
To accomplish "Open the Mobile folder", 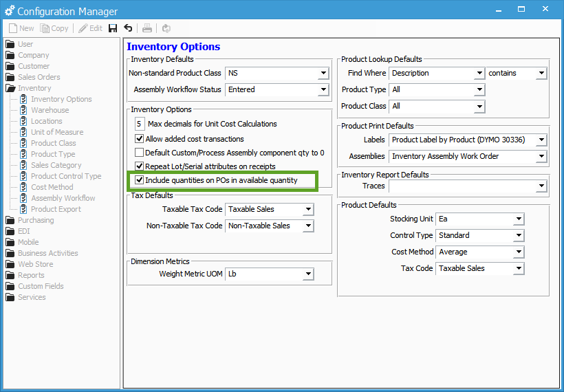I will [x=22, y=242].
